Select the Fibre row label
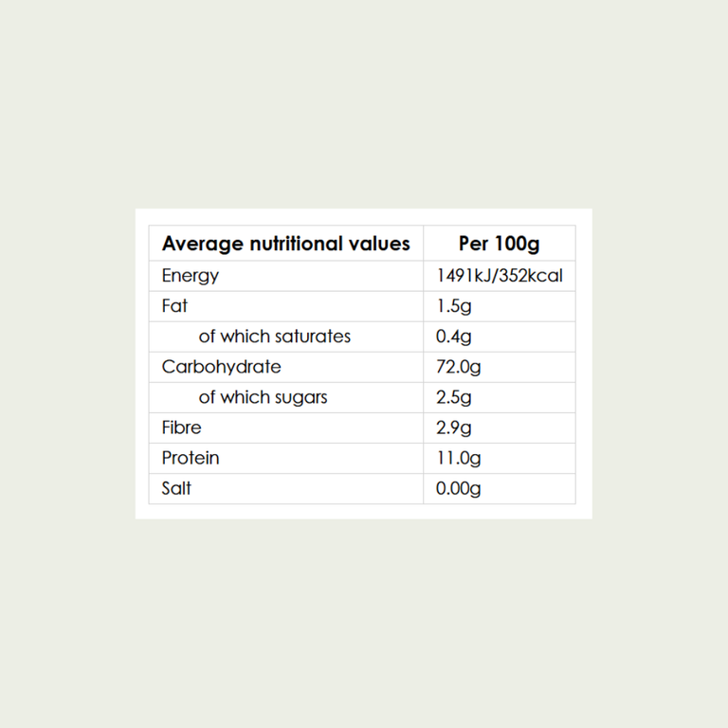 click(x=181, y=428)
